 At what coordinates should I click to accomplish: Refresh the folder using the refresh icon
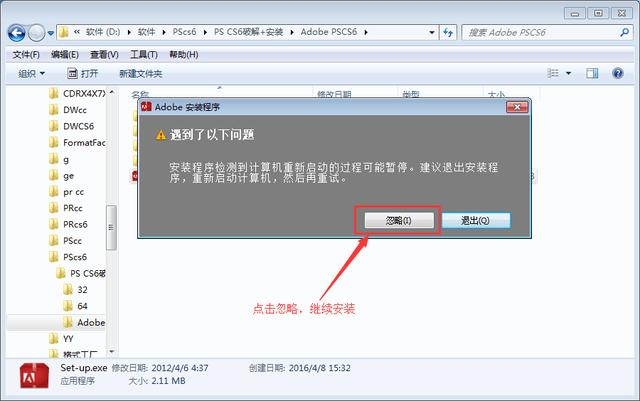coord(448,32)
